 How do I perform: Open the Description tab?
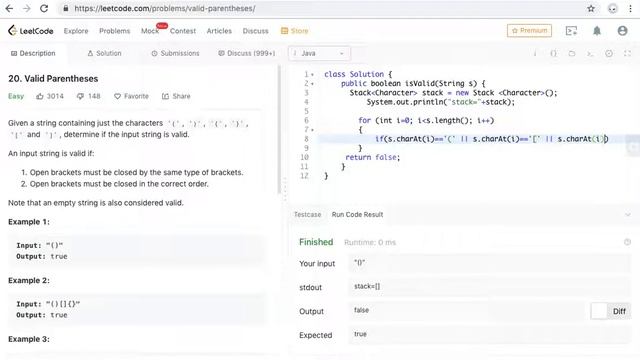(33, 53)
